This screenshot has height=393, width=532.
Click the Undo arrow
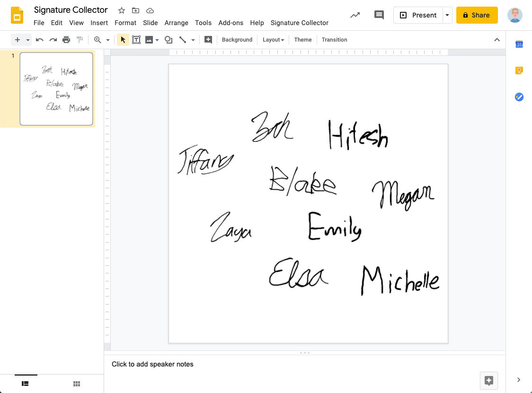[x=40, y=40]
